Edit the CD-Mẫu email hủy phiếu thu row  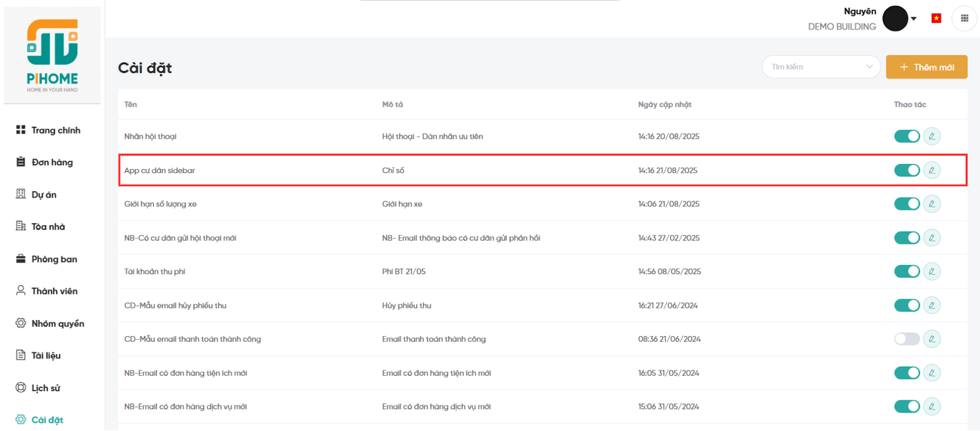pyautogui.click(x=932, y=305)
